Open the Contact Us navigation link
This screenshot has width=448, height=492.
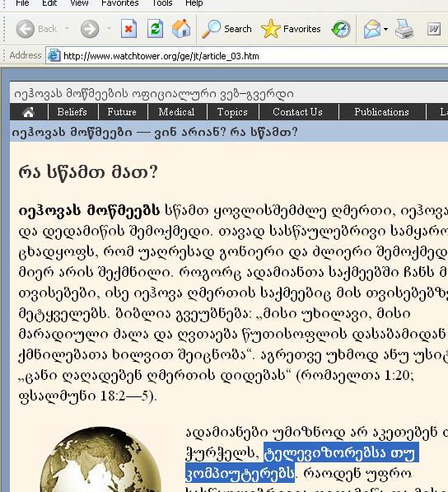(x=297, y=112)
